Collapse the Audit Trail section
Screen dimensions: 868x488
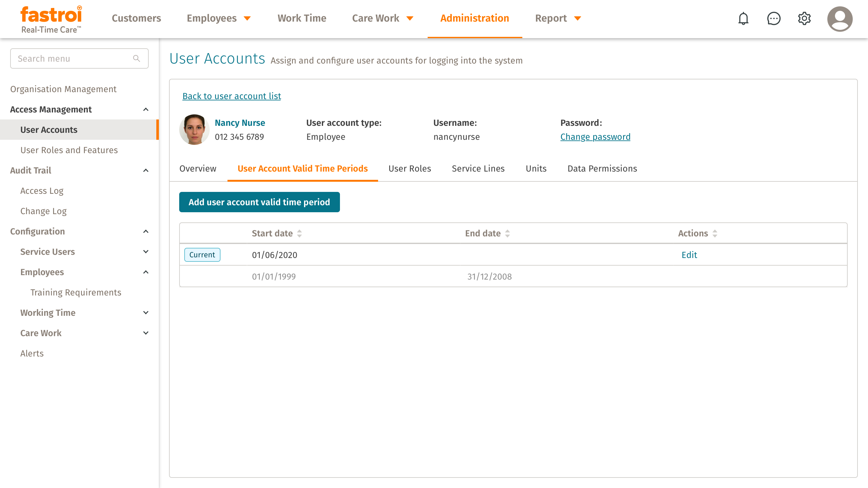coord(146,171)
